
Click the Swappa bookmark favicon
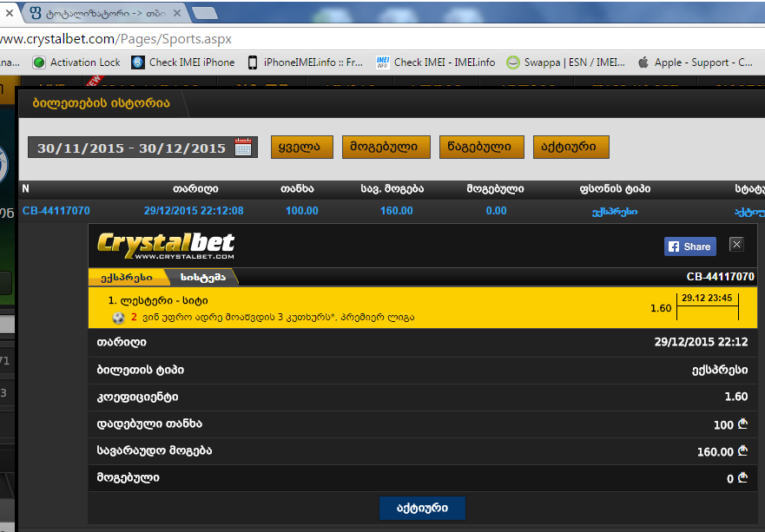pos(513,62)
